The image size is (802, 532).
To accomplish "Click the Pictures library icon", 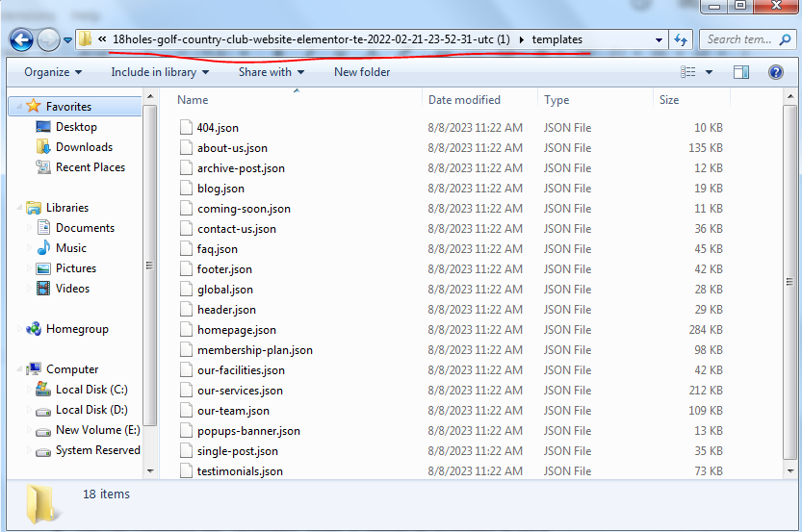I will [x=44, y=268].
